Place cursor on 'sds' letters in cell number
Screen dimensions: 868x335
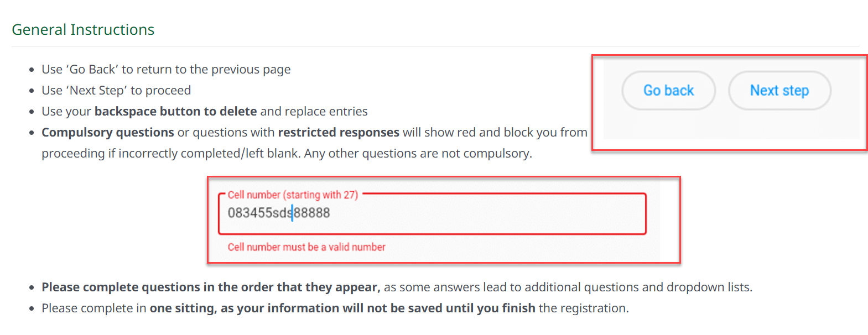tap(282, 213)
